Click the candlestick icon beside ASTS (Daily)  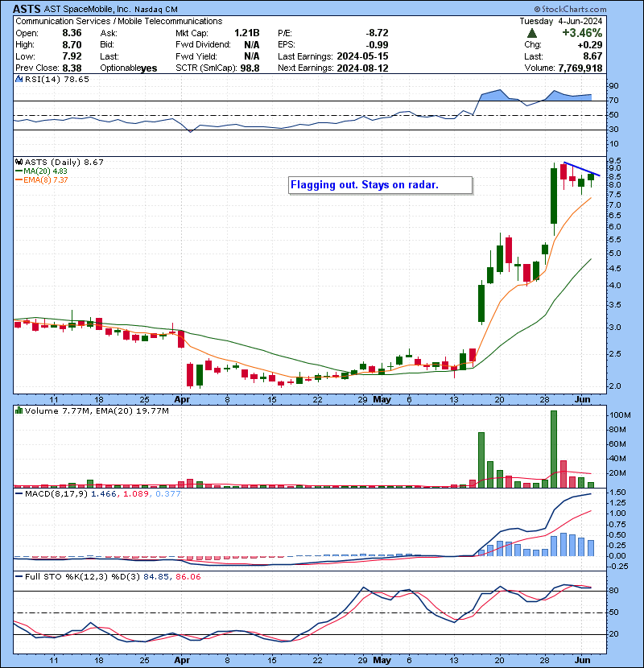tap(19, 162)
